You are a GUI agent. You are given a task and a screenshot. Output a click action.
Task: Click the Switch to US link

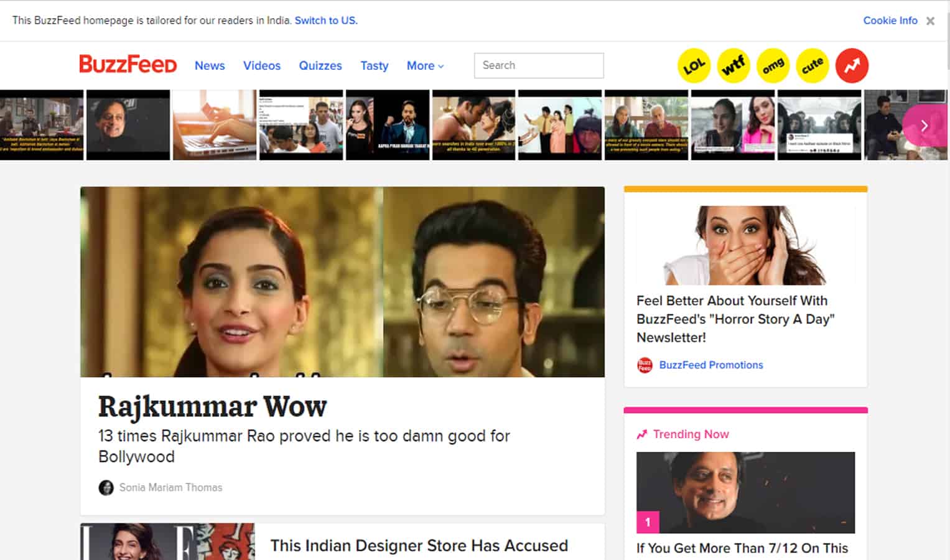click(x=326, y=21)
